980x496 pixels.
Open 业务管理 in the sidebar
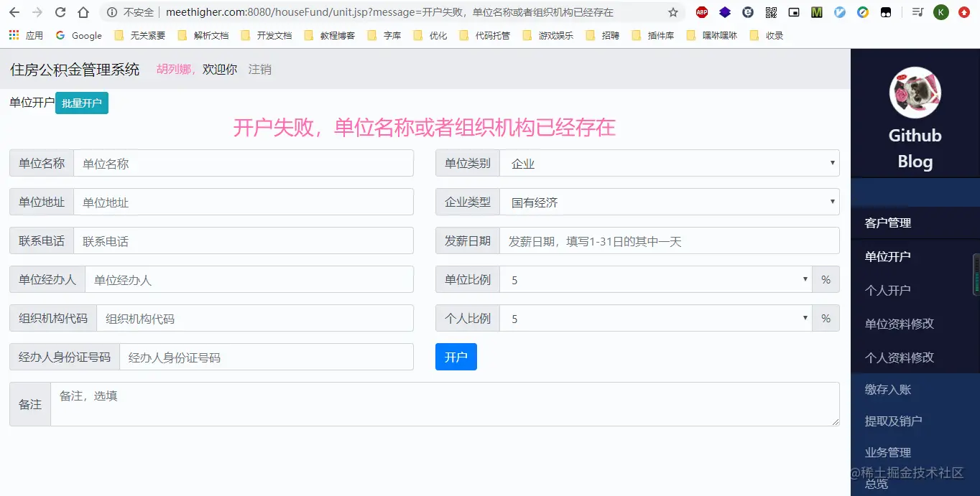click(x=888, y=452)
